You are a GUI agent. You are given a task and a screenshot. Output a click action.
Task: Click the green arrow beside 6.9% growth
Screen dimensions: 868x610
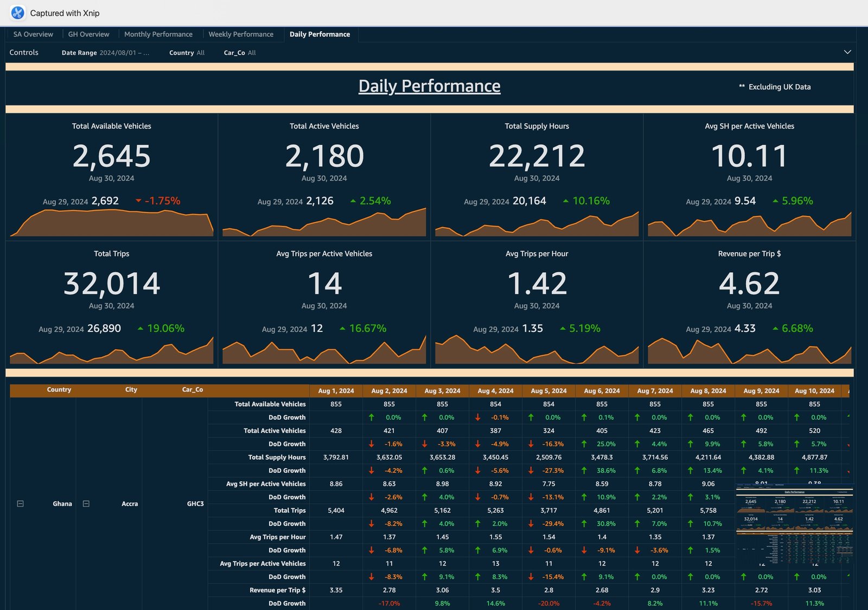point(478,550)
